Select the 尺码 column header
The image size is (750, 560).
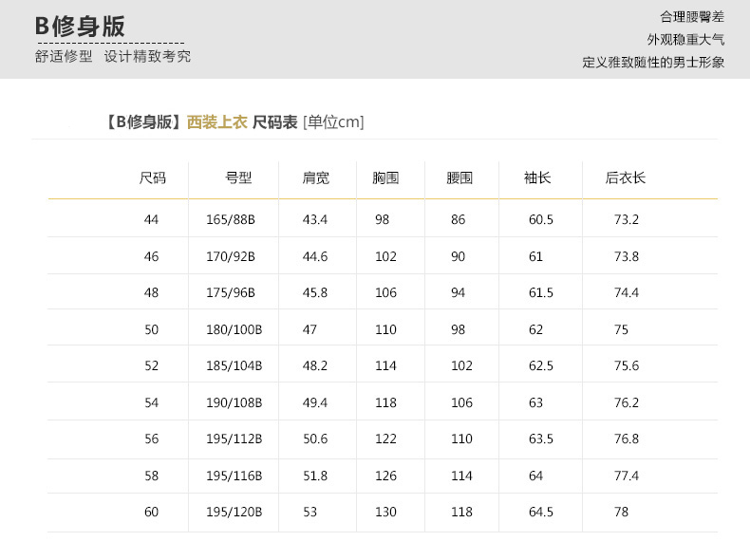click(x=152, y=177)
